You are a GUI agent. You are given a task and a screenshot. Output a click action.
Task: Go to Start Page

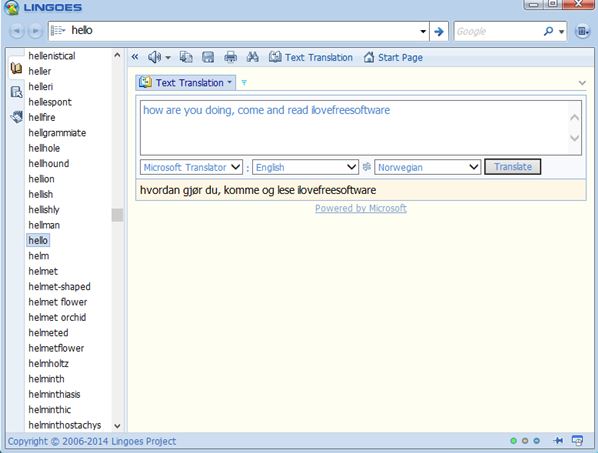click(x=393, y=57)
